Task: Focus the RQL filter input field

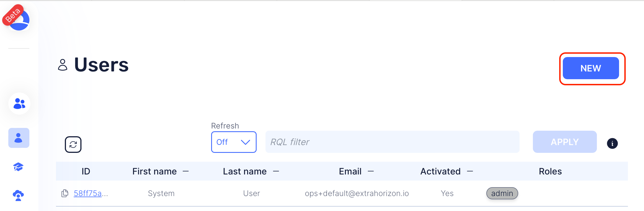Action: click(x=392, y=142)
